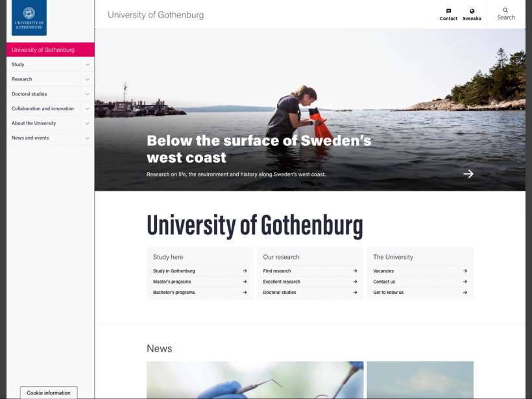Expand Doctoral studies chevron in sidebar
532x399 pixels.
pyautogui.click(x=87, y=94)
